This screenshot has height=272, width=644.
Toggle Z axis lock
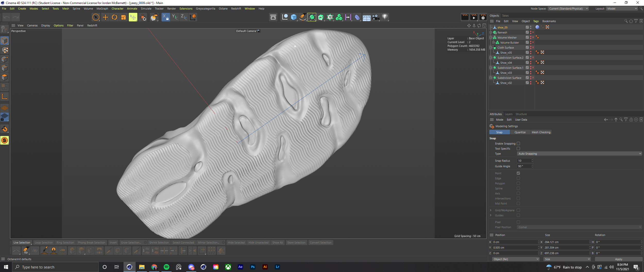[184, 17]
